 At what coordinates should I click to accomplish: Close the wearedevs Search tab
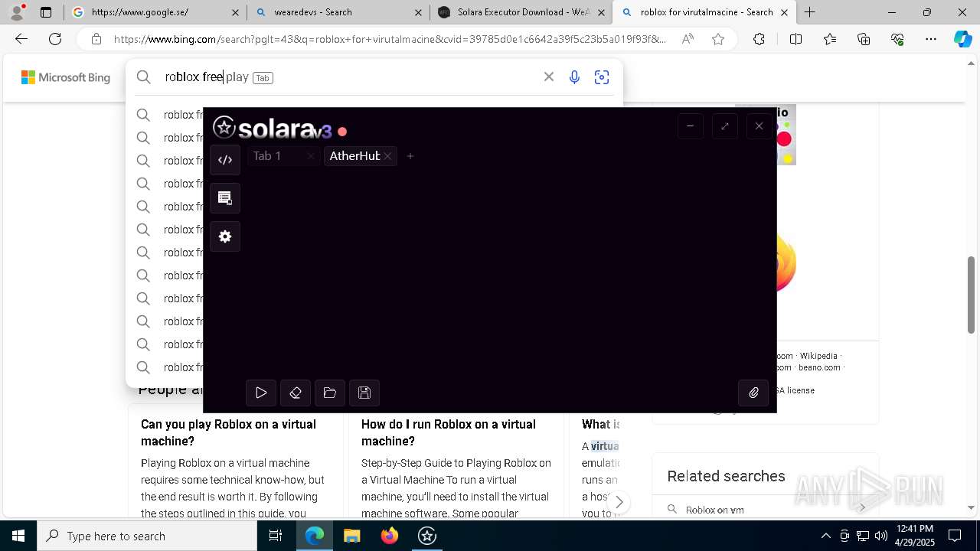coord(418,12)
